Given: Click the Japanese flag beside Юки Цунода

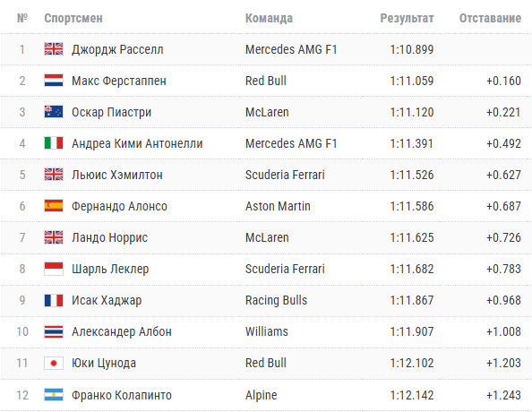Looking at the screenshot, I should point(54,363).
